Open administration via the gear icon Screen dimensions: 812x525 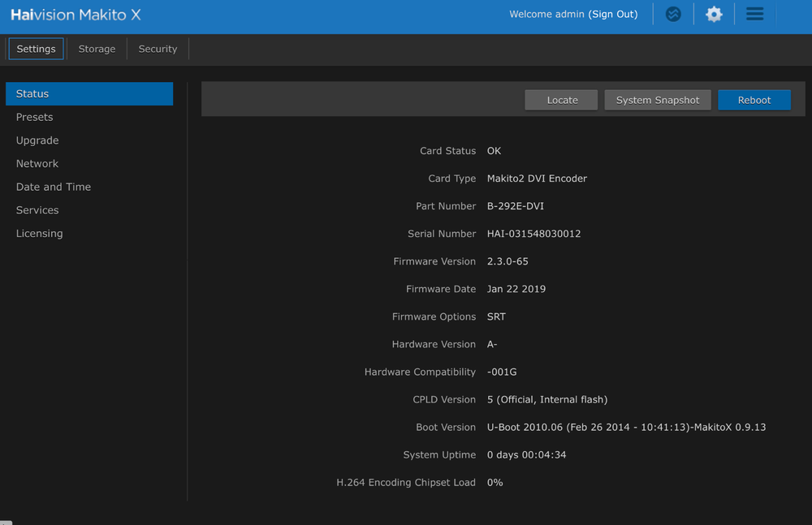[714, 15]
